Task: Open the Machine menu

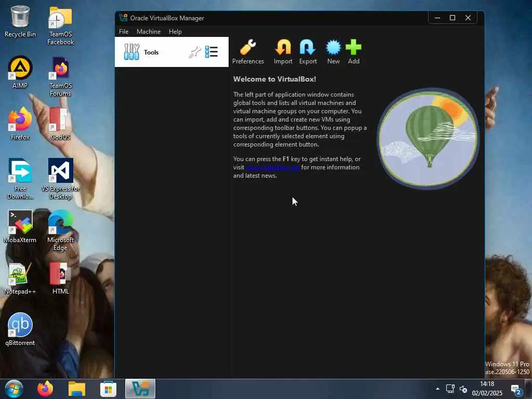Action: pyautogui.click(x=149, y=32)
